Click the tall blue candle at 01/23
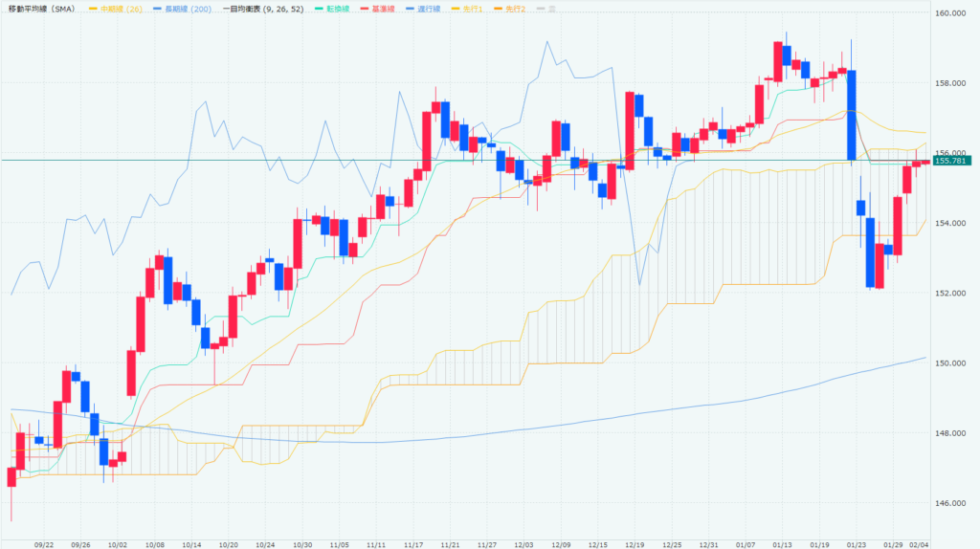Screen dimensions: 980x549 pos(851,115)
